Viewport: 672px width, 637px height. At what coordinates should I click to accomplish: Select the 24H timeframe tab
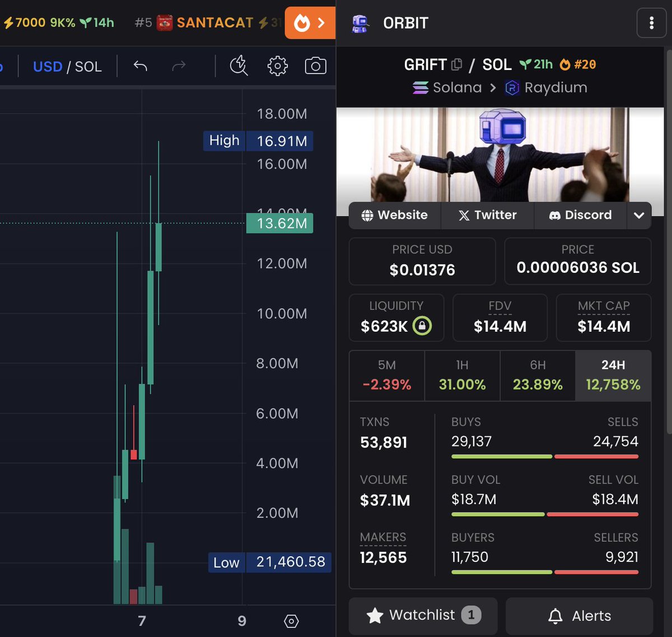click(x=613, y=375)
